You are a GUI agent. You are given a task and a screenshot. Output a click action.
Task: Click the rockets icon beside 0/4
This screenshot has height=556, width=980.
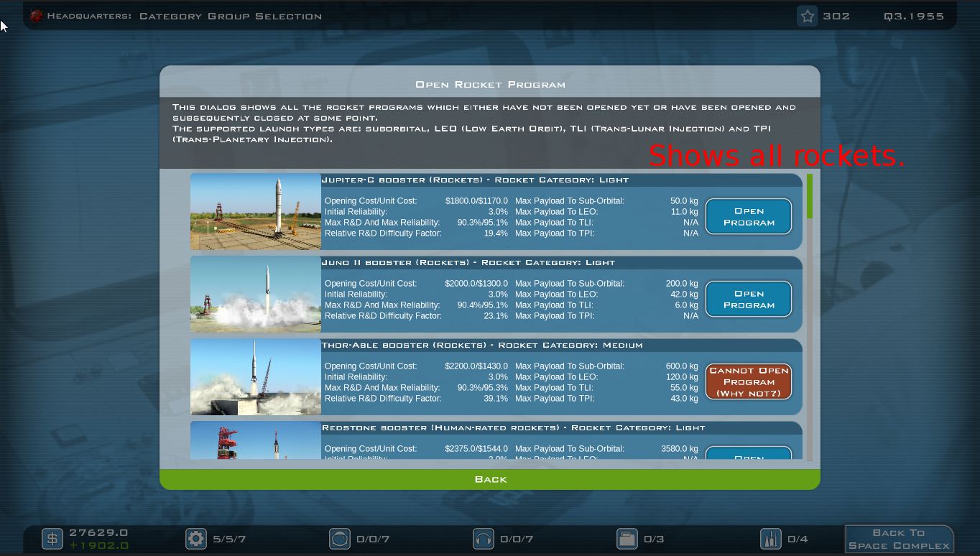pyautogui.click(x=771, y=539)
